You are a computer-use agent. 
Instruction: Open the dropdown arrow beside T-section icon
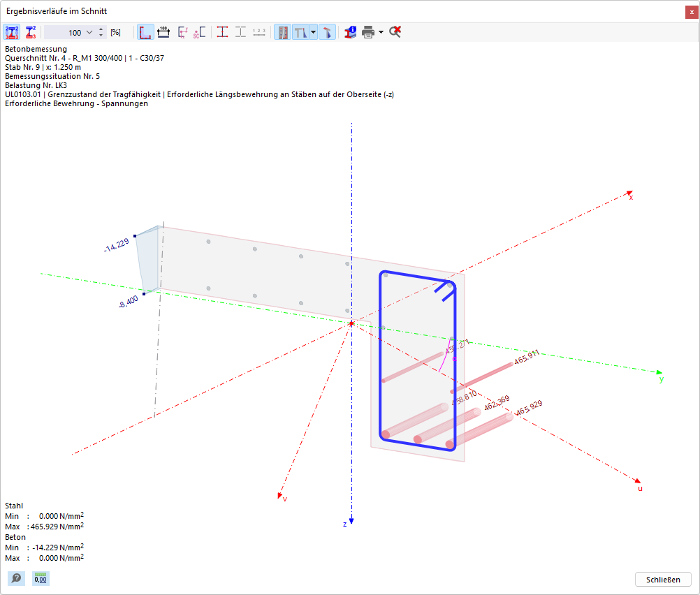314,32
